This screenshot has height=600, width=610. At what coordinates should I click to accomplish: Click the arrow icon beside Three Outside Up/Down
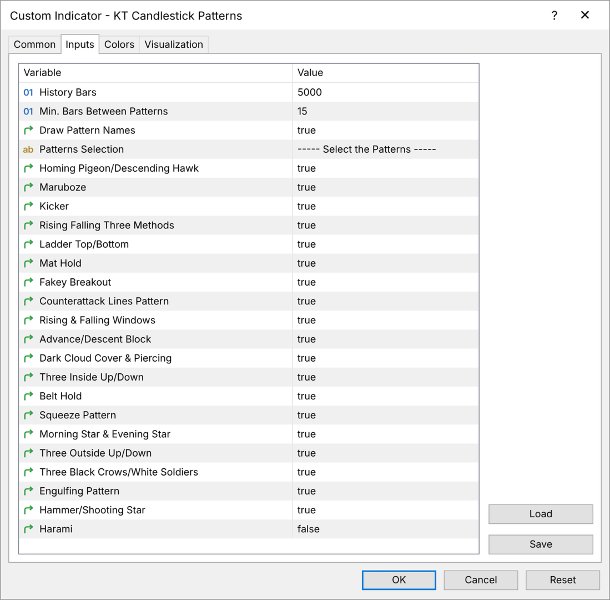click(x=28, y=453)
